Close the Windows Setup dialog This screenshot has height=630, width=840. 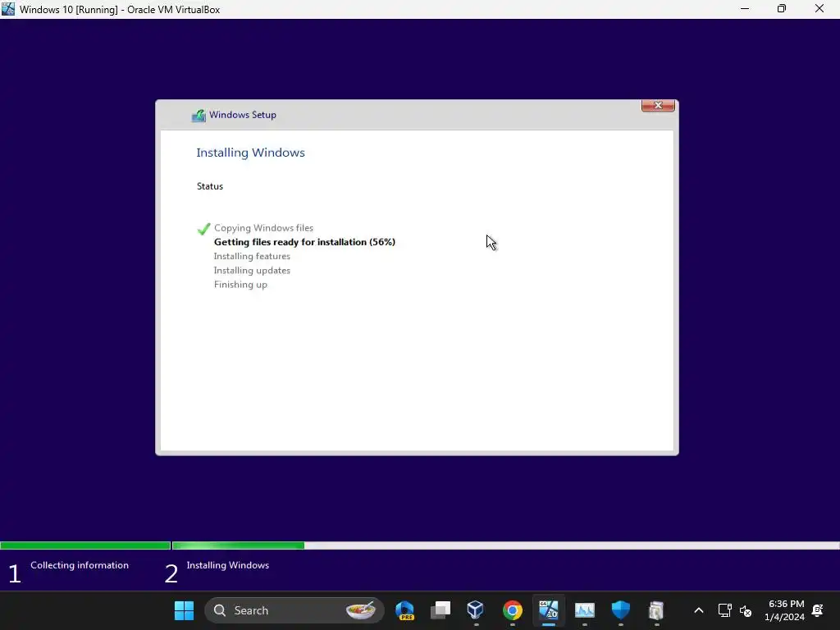click(x=658, y=105)
